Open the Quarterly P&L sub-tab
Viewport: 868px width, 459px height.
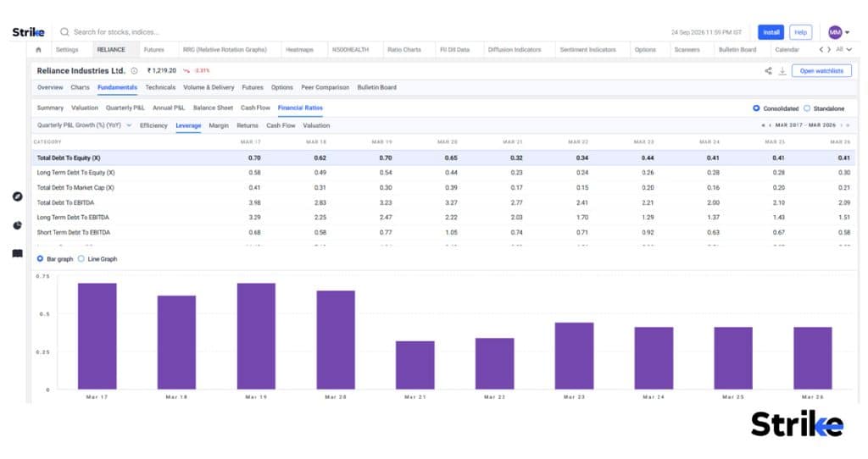click(125, 108)
